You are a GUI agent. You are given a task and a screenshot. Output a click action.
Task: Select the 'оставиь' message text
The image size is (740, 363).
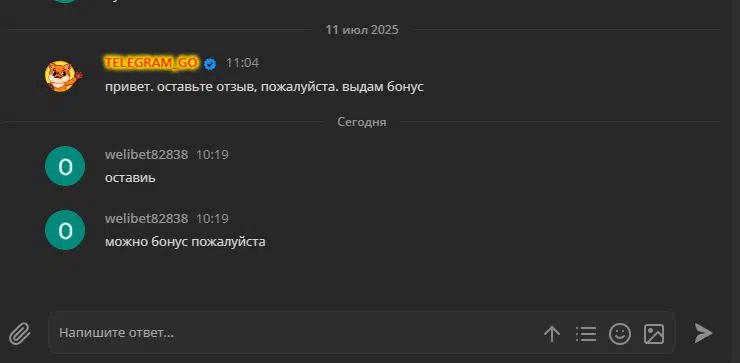[x=130, y=178]
